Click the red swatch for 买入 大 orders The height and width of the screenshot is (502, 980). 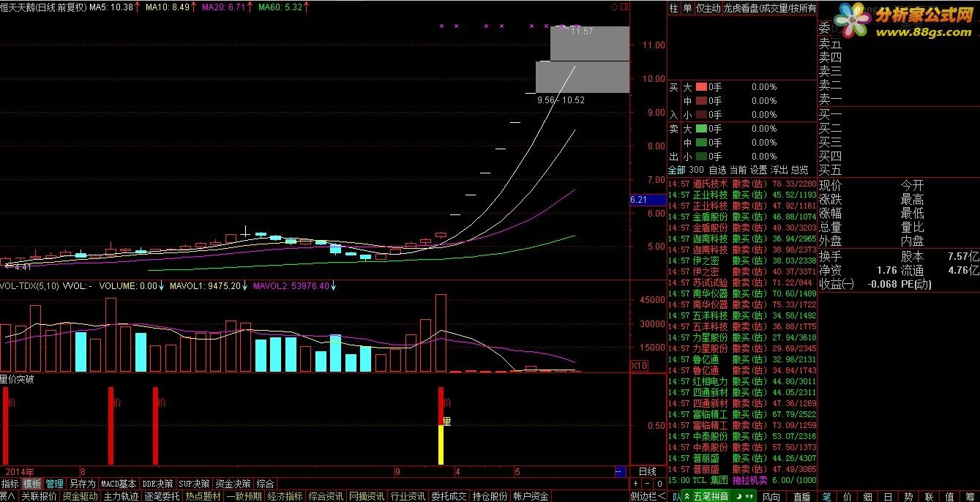701,87
